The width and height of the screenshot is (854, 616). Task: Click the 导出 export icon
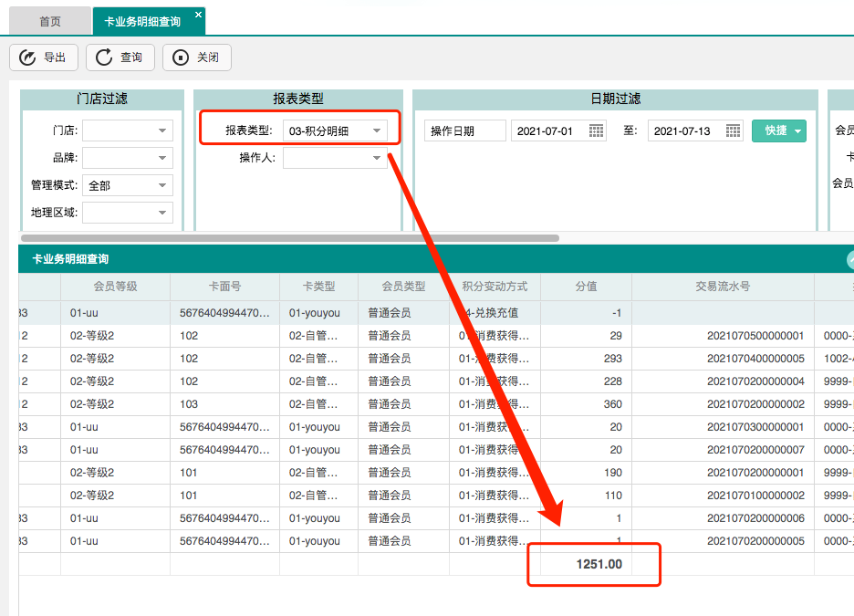click(26, 57)
